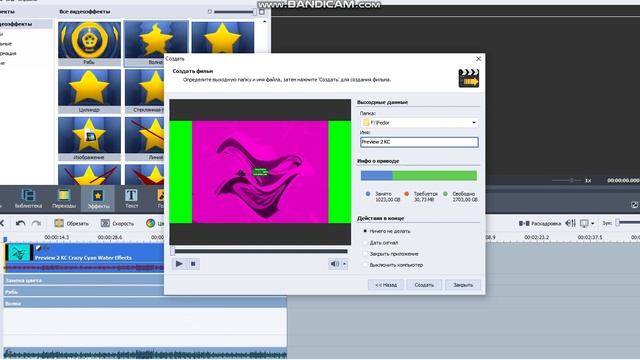
Task: Select the Стеклянная glass effect thumbnail
Action: [144, 91]
